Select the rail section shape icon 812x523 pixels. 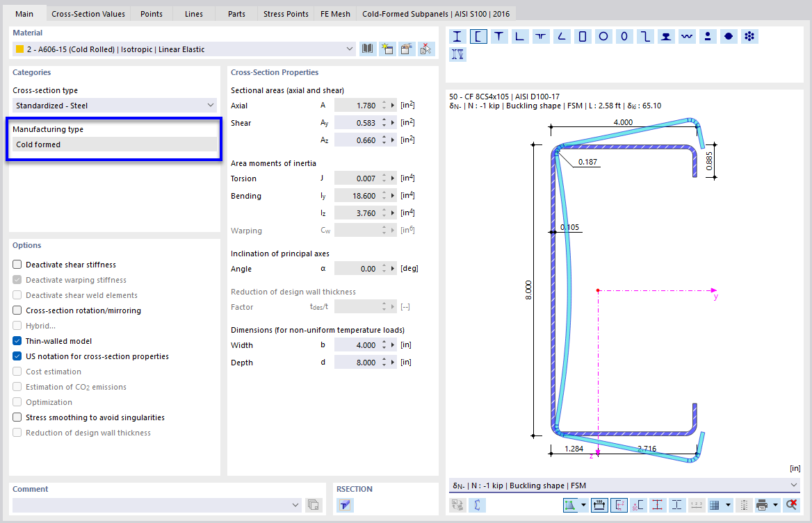tap(666, 36)
